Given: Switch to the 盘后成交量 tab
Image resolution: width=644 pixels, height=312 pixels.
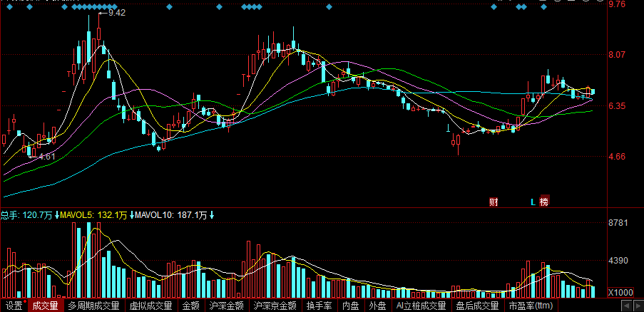Looking at the screenshot, I should click(478, 306).
